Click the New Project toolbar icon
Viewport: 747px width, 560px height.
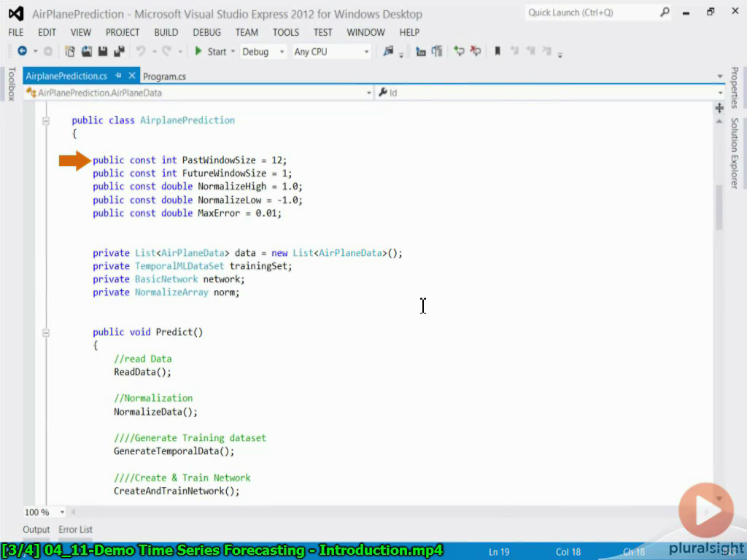[69, 51]
